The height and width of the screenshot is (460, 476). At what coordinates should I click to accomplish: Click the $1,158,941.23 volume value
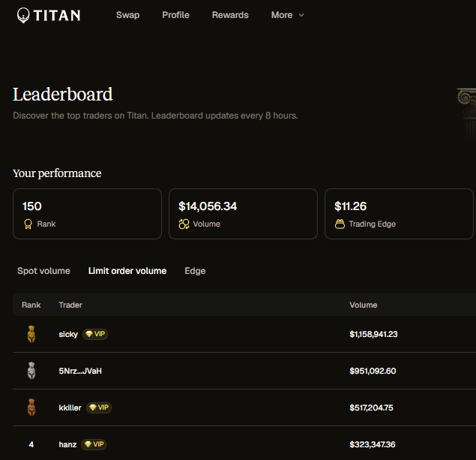(373, 334)
